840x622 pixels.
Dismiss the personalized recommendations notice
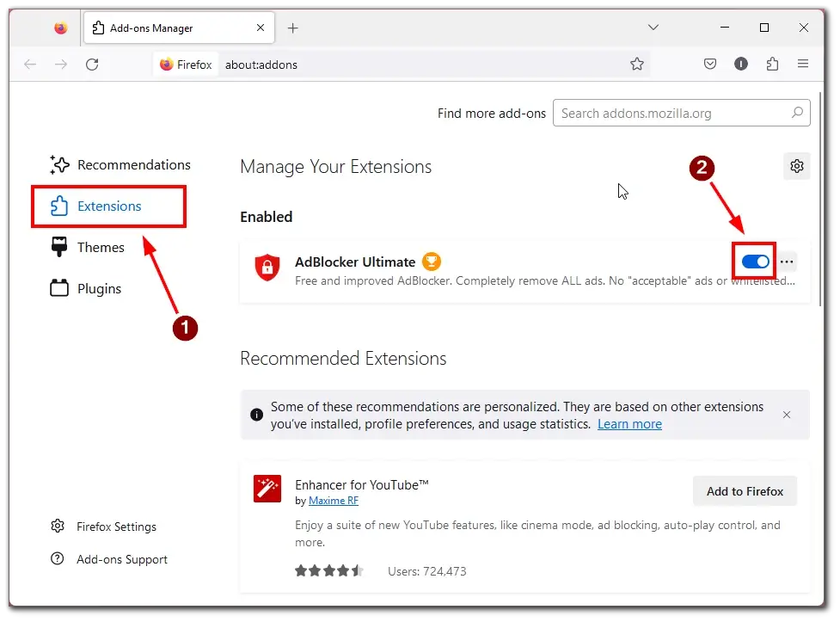point(787,415)
